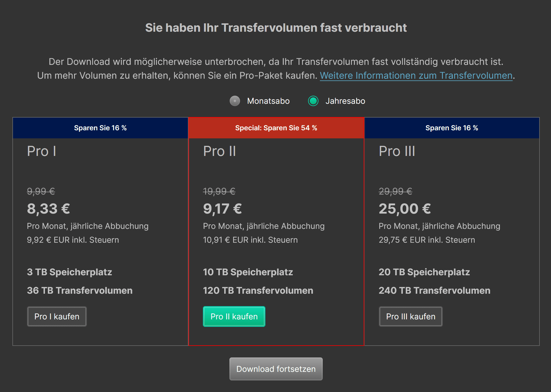Select the Monatsabo radio button

pos(235,101)
